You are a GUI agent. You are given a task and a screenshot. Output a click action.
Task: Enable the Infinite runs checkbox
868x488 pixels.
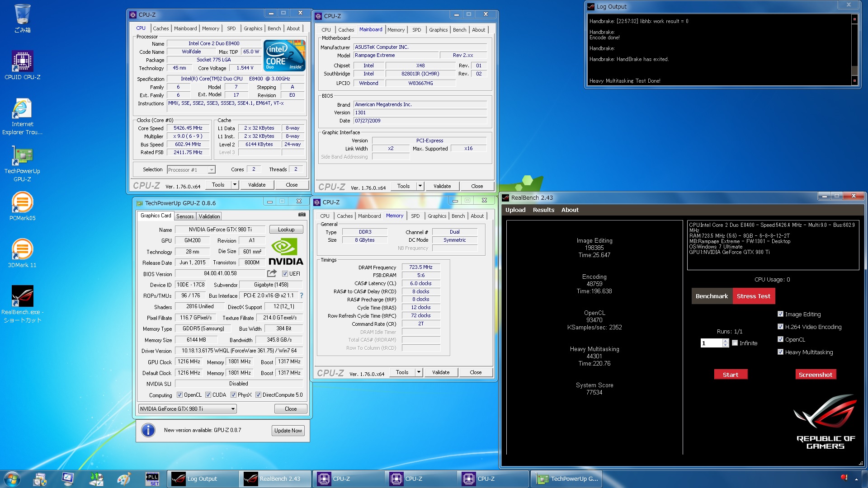[x=735, y=343]
